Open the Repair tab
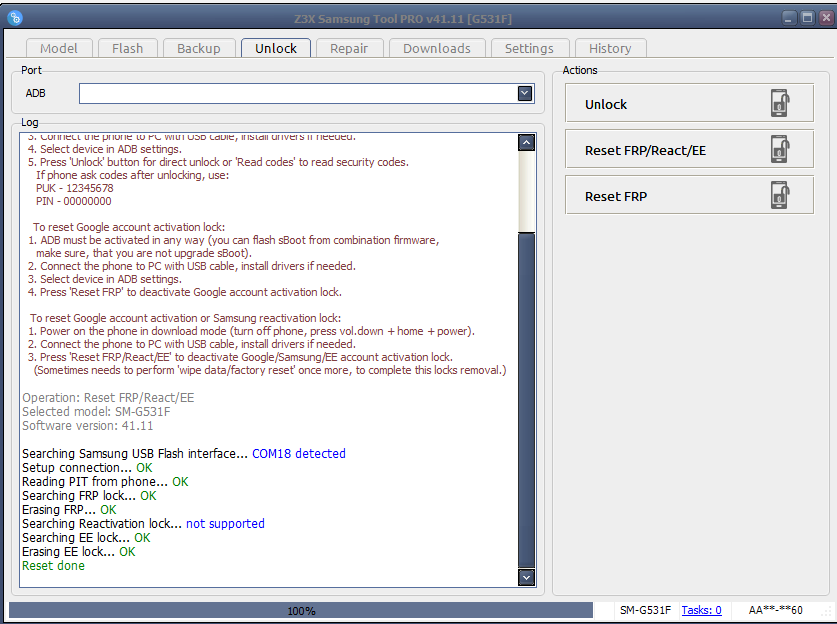The image size is (837, 624). (x=349, y=48)
